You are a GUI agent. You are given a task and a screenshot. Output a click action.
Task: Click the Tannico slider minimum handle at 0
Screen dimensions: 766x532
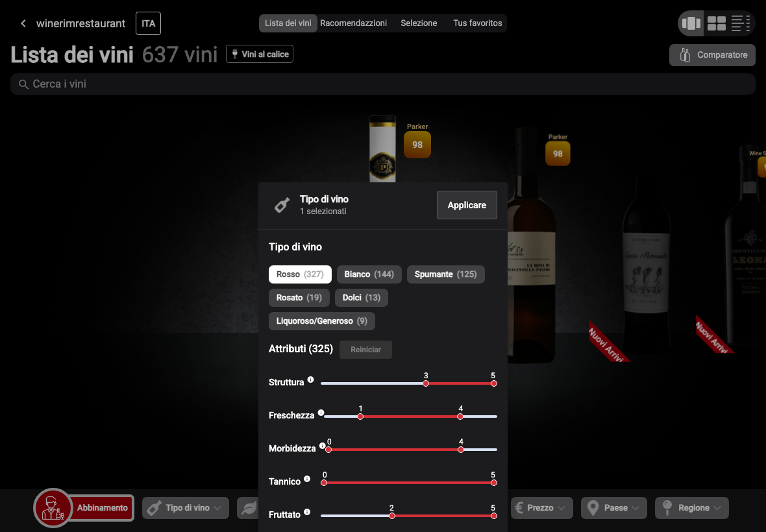tap(324, 483)
